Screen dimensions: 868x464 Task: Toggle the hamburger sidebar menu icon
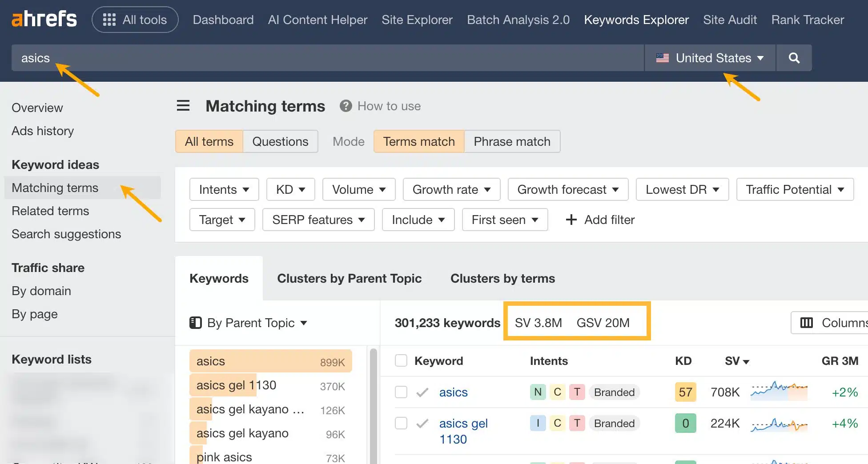[x=183, y=106]
